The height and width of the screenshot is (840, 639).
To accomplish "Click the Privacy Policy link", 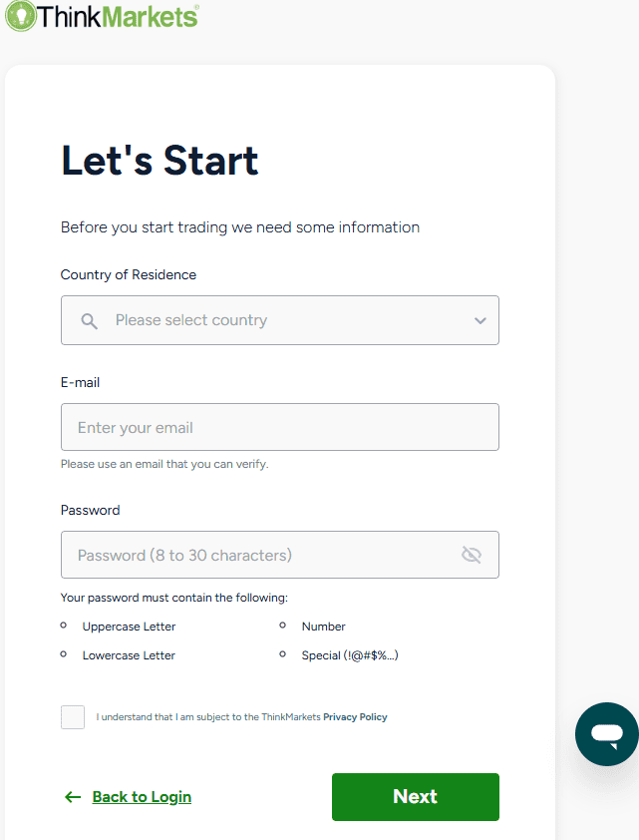I will click(355, 716).
